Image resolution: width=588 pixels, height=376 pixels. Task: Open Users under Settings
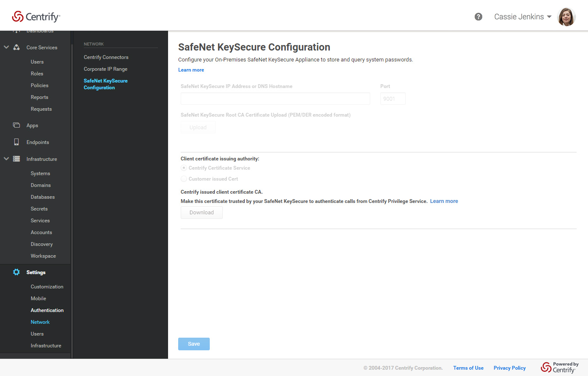coord(37,334)
